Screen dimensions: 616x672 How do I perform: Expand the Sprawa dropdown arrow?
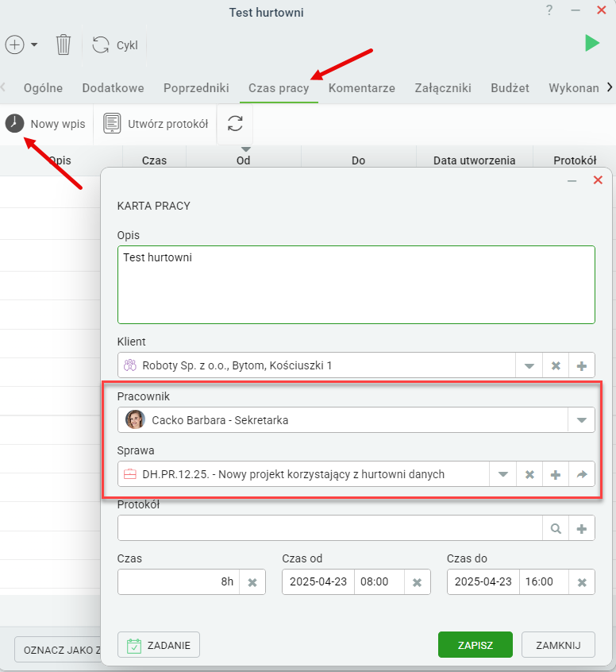[x=503, y=474]
